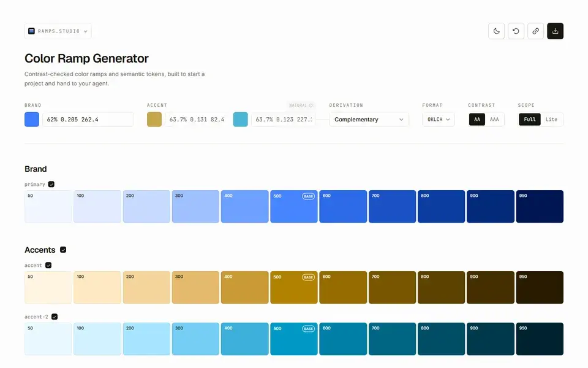
Task: Click the Brand section heading above primary
Action: [36, 169]
